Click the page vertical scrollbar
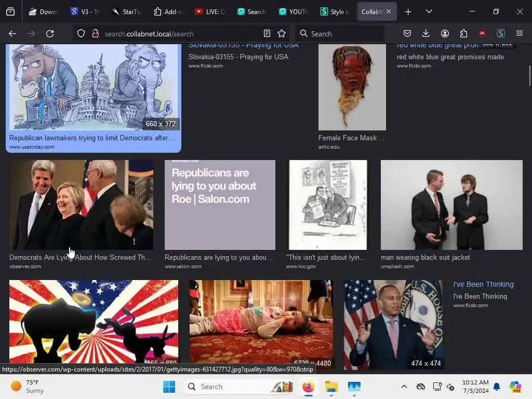Viewport: 532px width, 399px height. pyautogui.click(x=529, y=75)
